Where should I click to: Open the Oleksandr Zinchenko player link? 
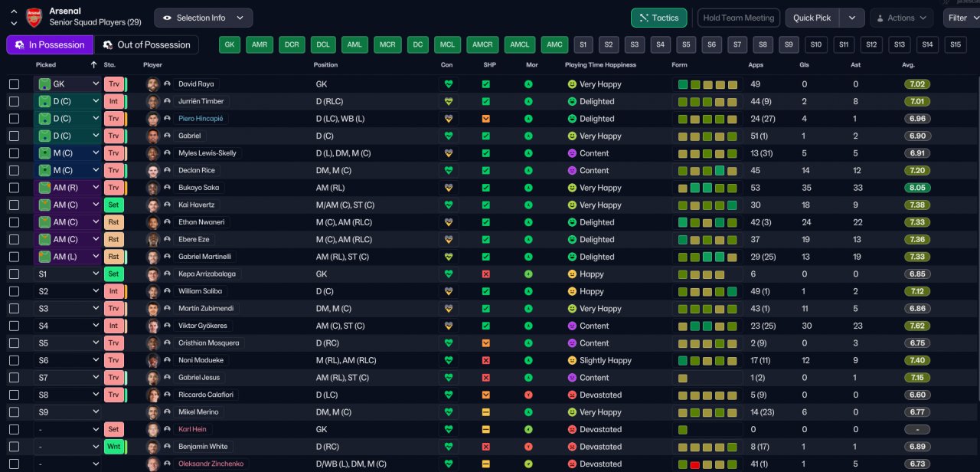coord(211,464)
